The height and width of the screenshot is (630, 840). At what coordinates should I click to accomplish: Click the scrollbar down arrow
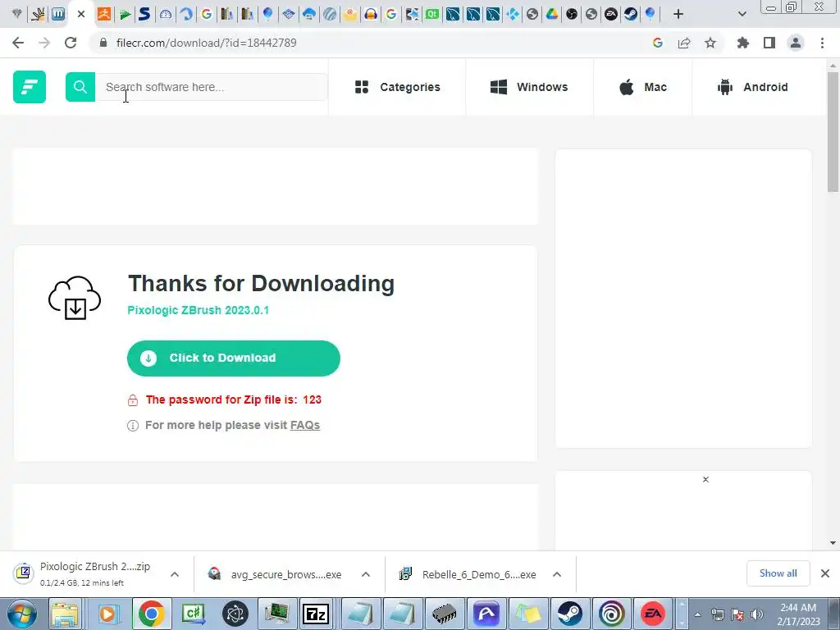(833, 543)
